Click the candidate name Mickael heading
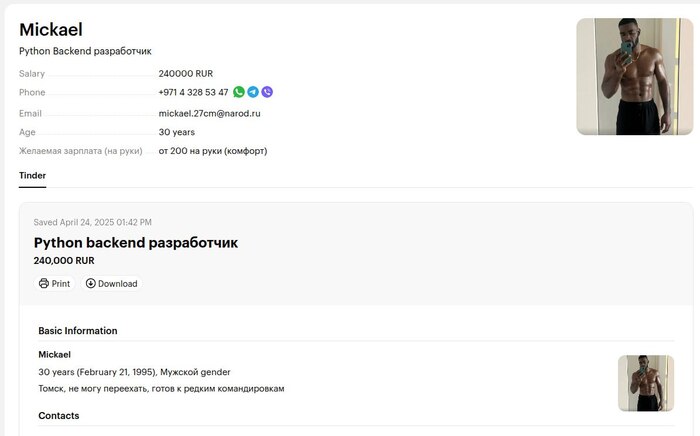The image size is (700, 436). pos(51,30)
